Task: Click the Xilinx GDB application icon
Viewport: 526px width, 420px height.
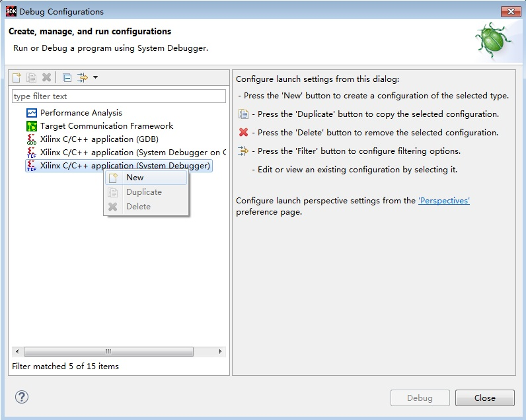Action: point(32,139)
